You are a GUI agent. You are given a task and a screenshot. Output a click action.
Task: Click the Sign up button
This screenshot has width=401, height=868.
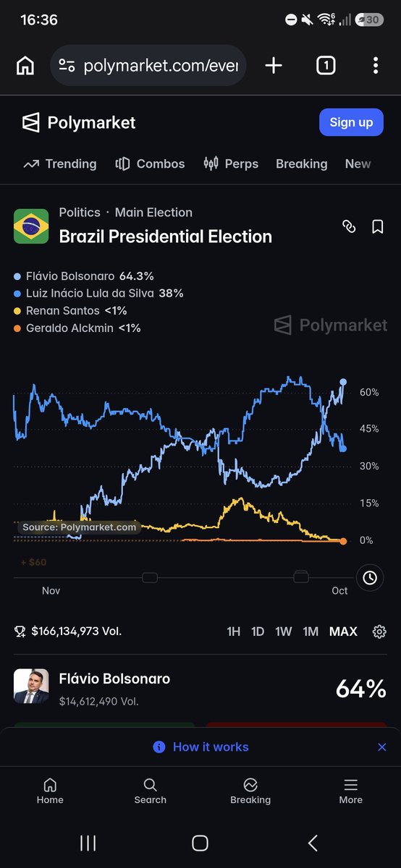point(351,122)
